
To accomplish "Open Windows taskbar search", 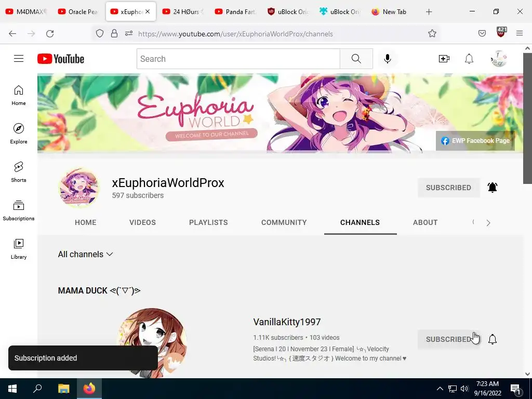I will [x=37, y=389].
